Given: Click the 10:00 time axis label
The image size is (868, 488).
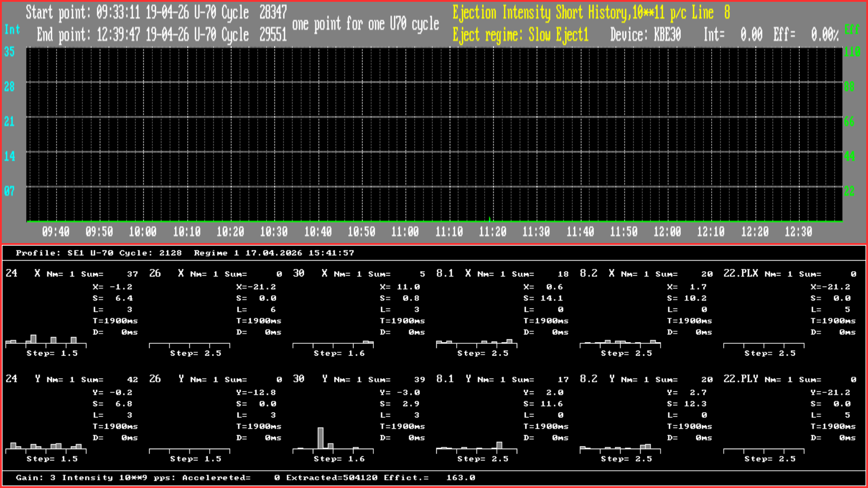Looking at the screenshot, I should tap(143, 232).
